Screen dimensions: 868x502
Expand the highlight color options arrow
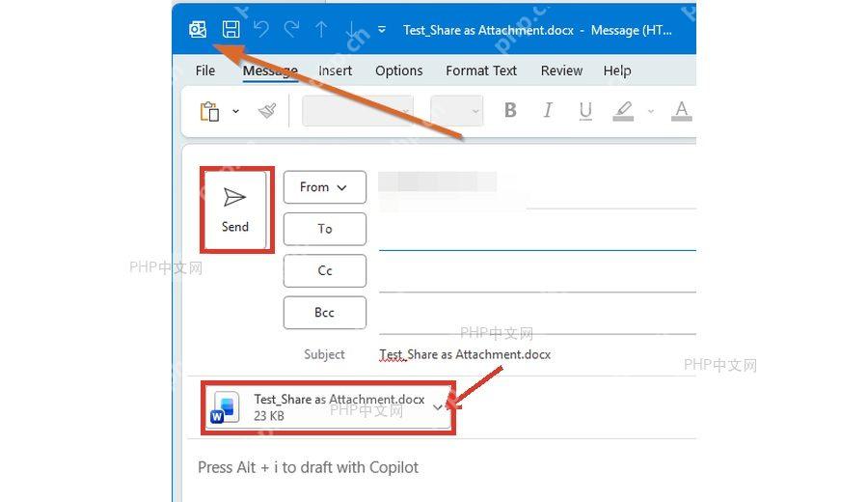651,111
